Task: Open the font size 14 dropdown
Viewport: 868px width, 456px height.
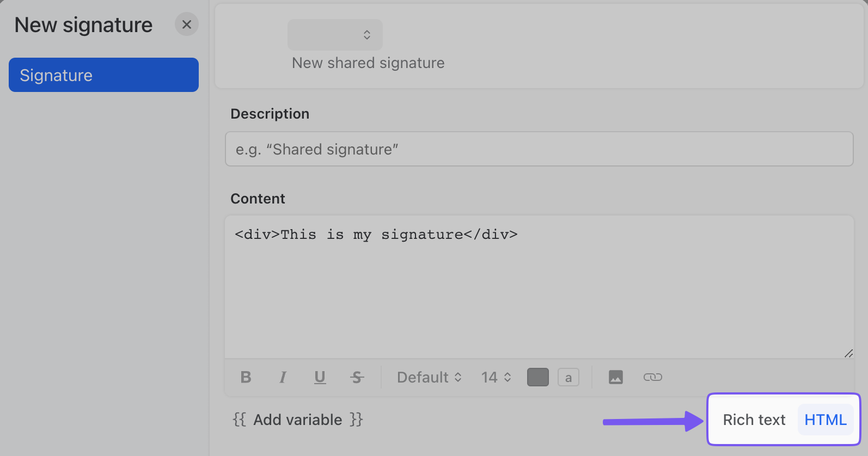Action: point(495,377)
